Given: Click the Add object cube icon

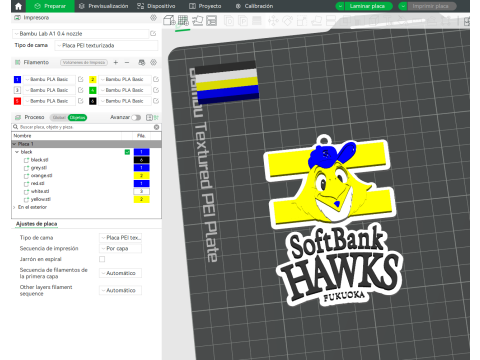Looking at the screenshot, I should pos(169,21).
